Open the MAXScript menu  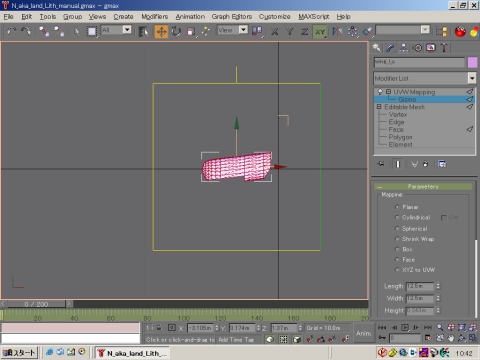tap(314, 17)
